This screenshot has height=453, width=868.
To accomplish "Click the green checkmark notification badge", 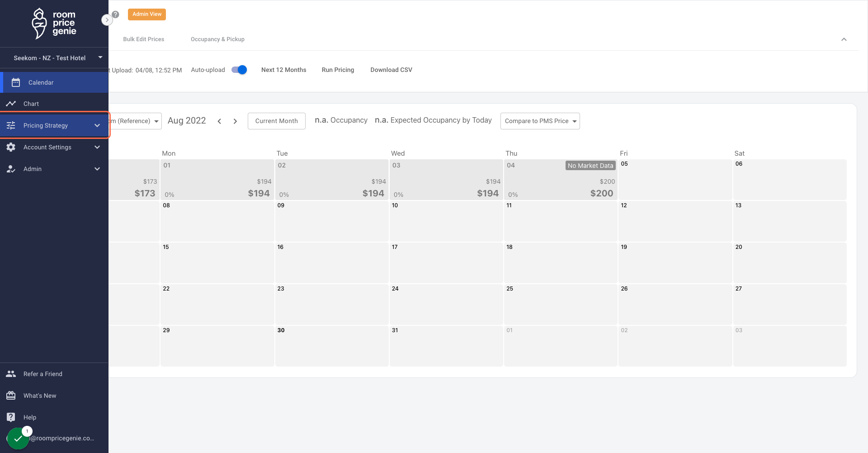I will [18, 439].
